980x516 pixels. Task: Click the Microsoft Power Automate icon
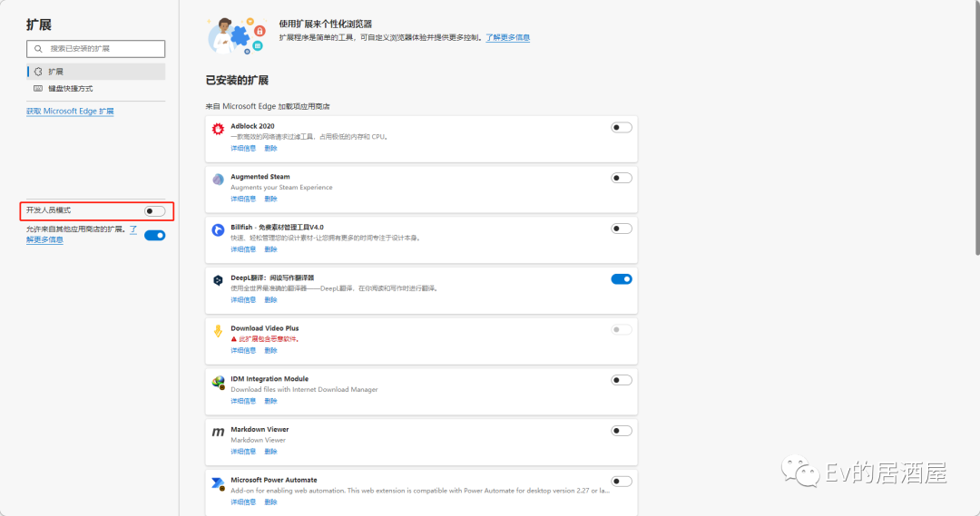(218, 483)
